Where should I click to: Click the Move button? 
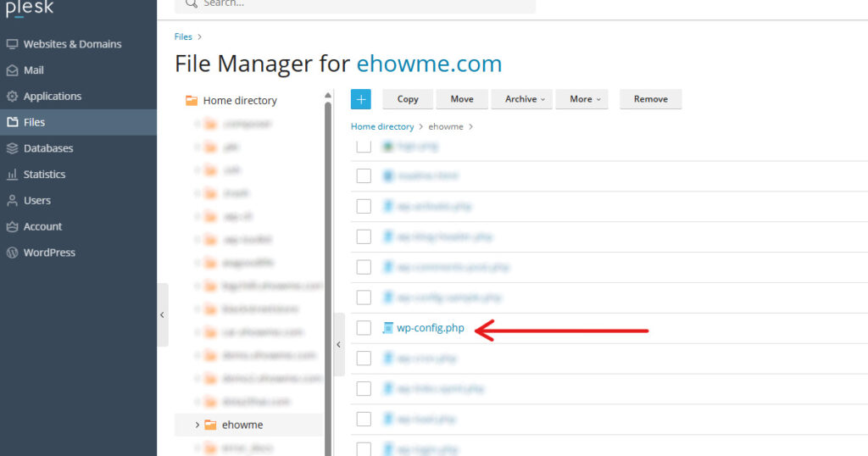(x=462, y=99)
